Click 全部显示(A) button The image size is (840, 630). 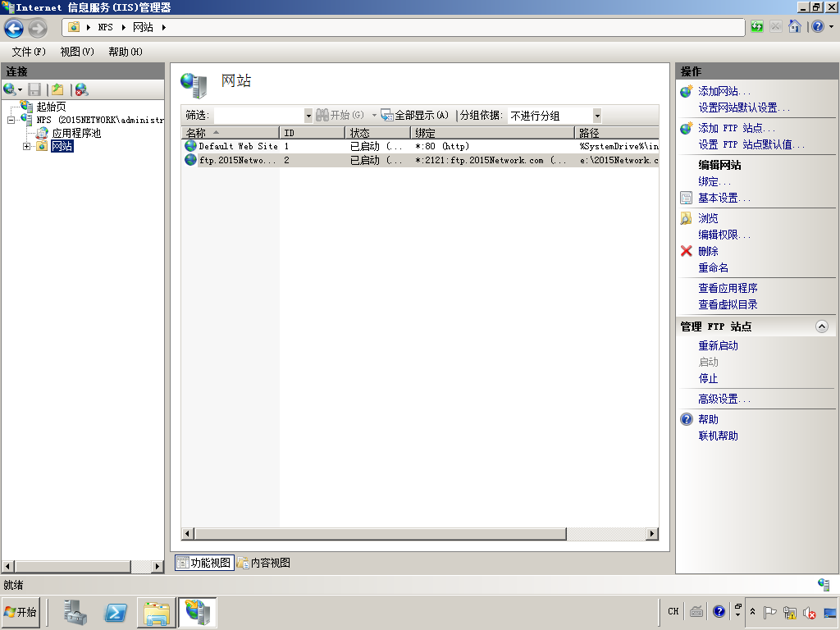tap(415, 115)
